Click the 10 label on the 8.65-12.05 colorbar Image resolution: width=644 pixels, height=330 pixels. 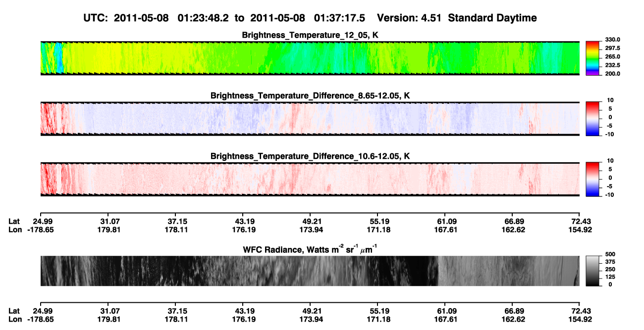pos(610,100)
